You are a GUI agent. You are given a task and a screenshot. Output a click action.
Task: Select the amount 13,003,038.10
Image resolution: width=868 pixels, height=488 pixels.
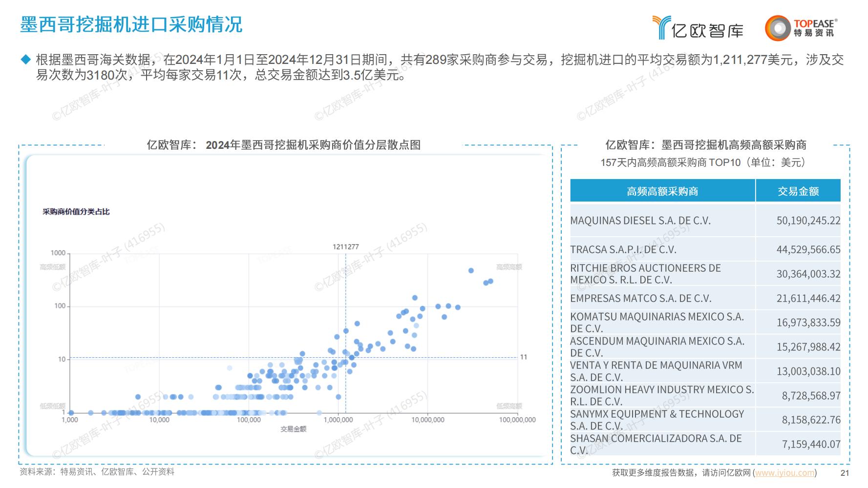tap(808, 371)
